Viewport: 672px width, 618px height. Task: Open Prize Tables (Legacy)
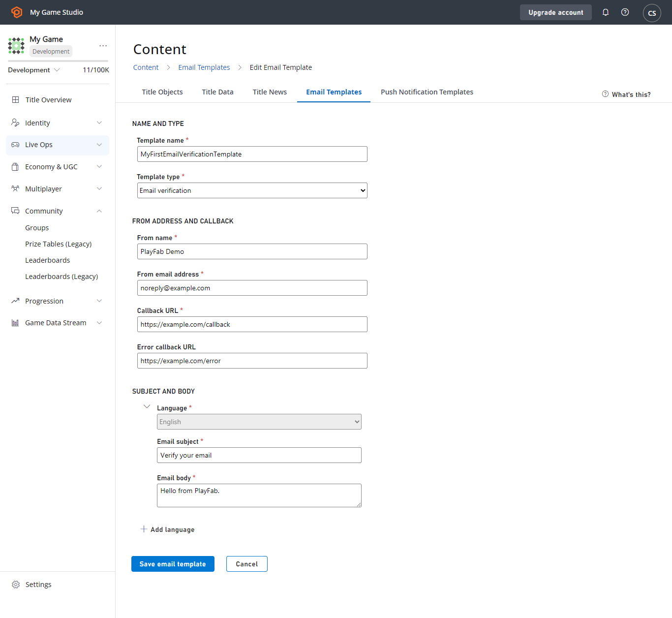point(59,244)
